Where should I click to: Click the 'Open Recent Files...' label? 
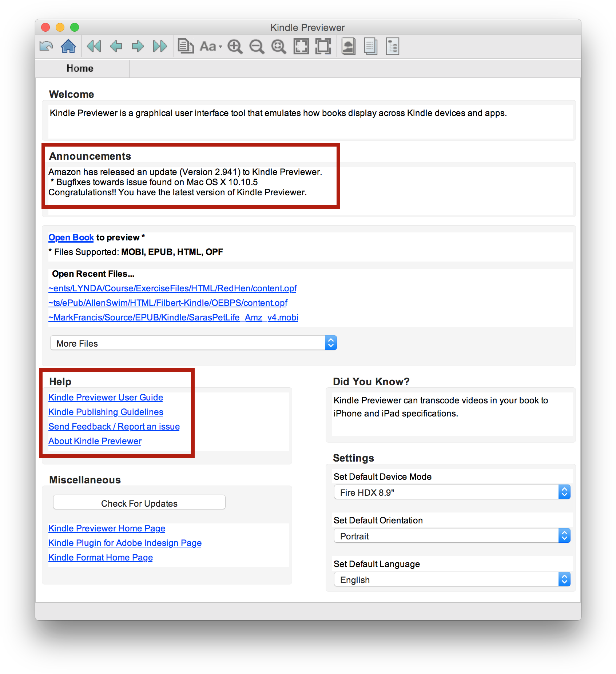(93, 274)
